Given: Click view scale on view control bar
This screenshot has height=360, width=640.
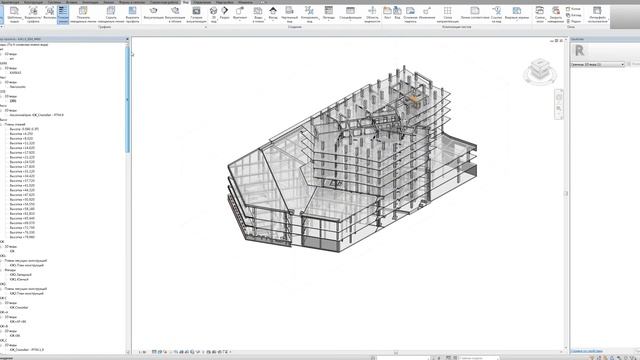Looking at the screenshot, I should (x=142, y=352).
